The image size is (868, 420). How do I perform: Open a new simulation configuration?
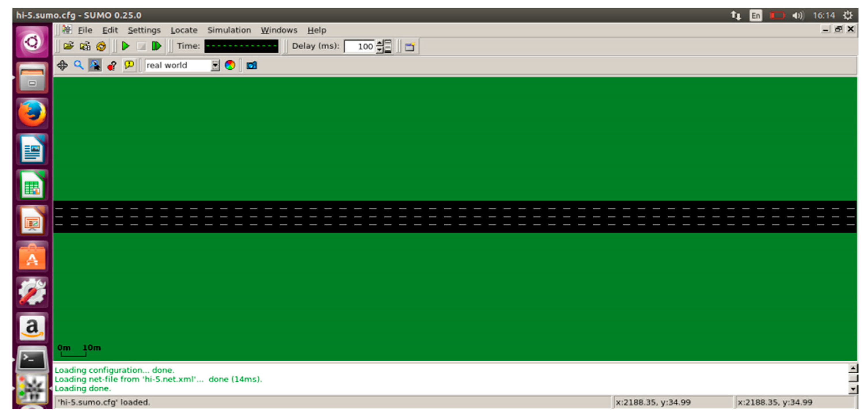69,46
